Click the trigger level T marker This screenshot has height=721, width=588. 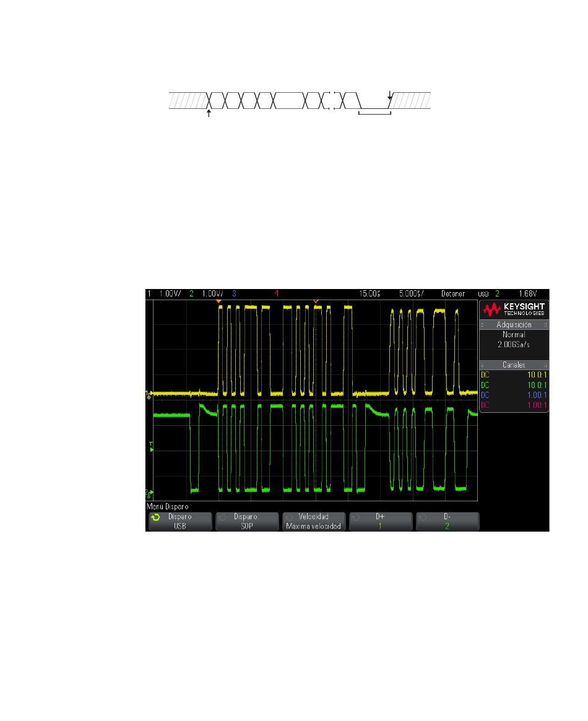151,446
